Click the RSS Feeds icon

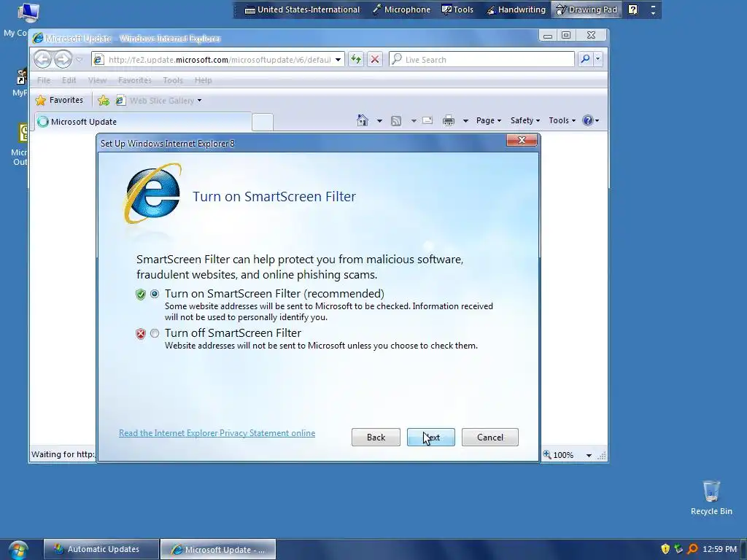point(396,121)
